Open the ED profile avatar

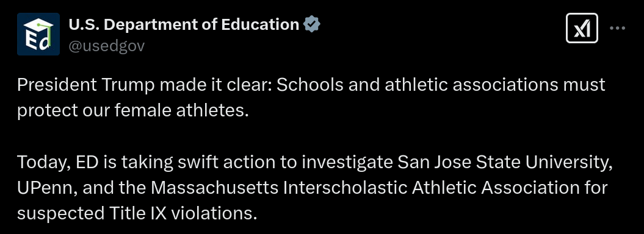(38, 34)
